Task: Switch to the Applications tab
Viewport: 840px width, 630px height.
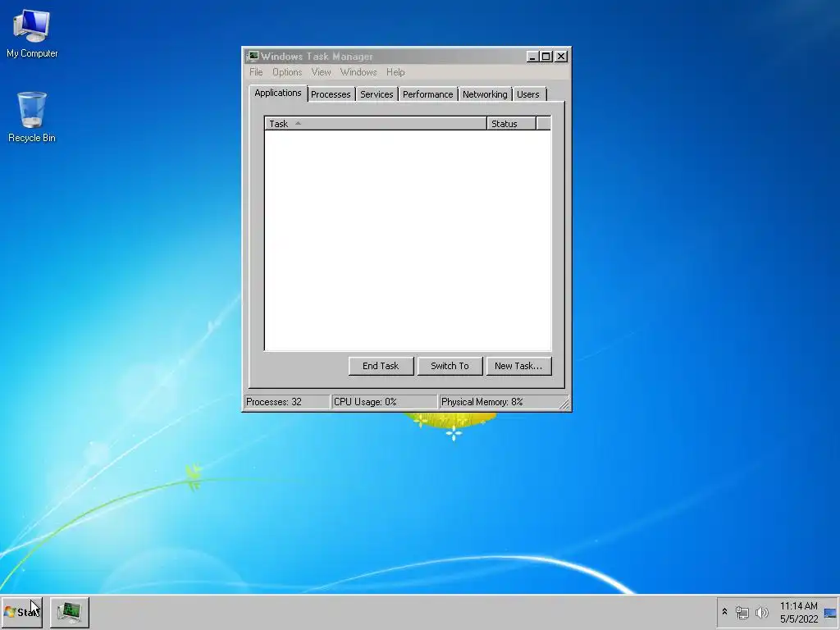Action: [278, 94]
